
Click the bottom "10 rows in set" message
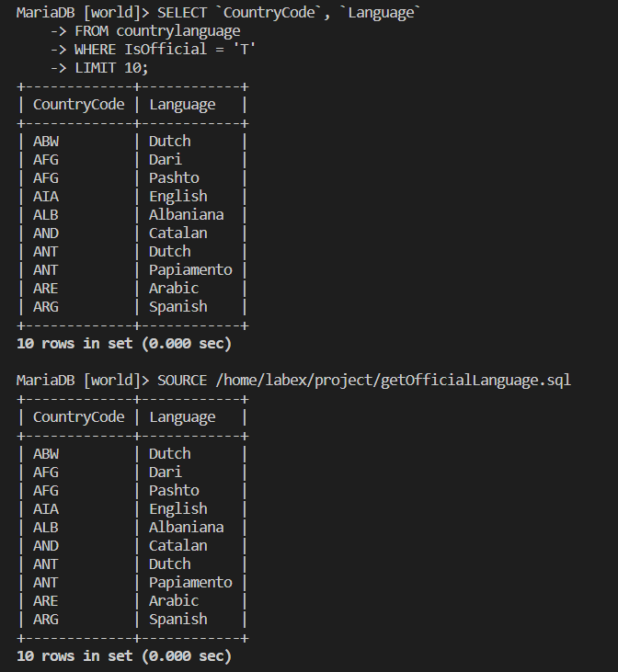(x=124, y=656)
